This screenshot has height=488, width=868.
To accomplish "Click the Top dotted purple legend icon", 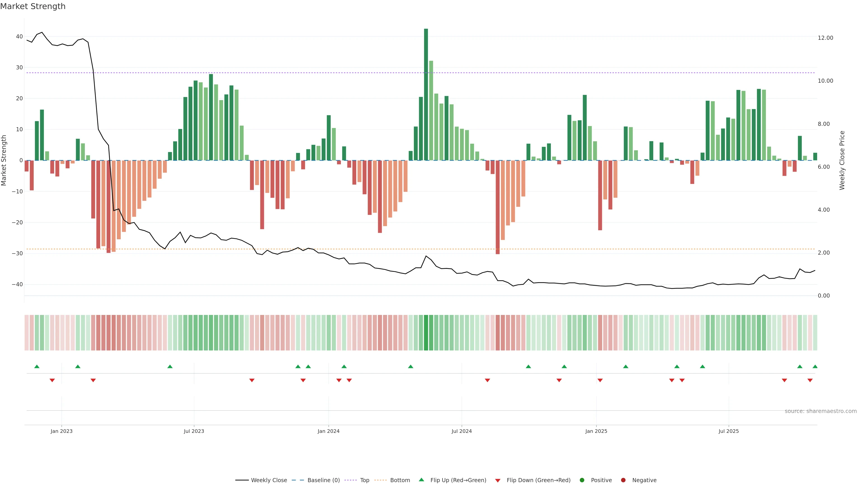I will tap(350, 480).
